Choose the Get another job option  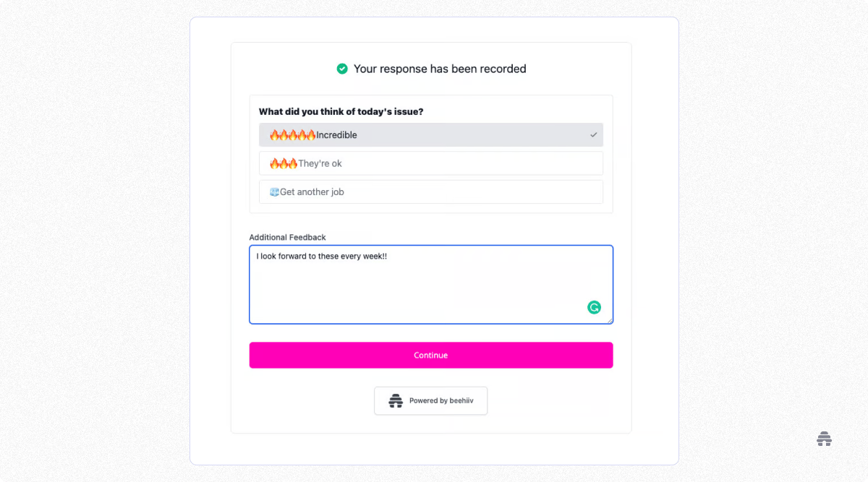coord(430,191)
